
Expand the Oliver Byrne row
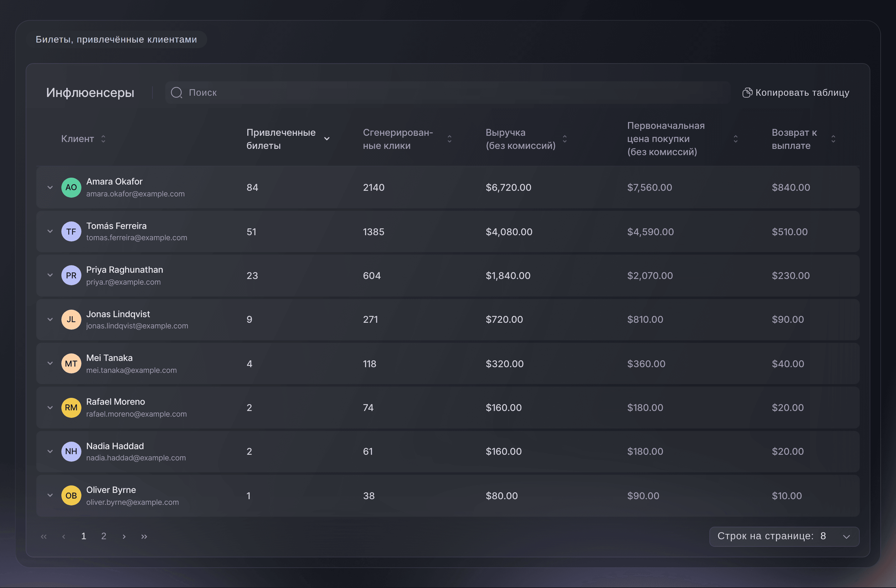(50, 495)
